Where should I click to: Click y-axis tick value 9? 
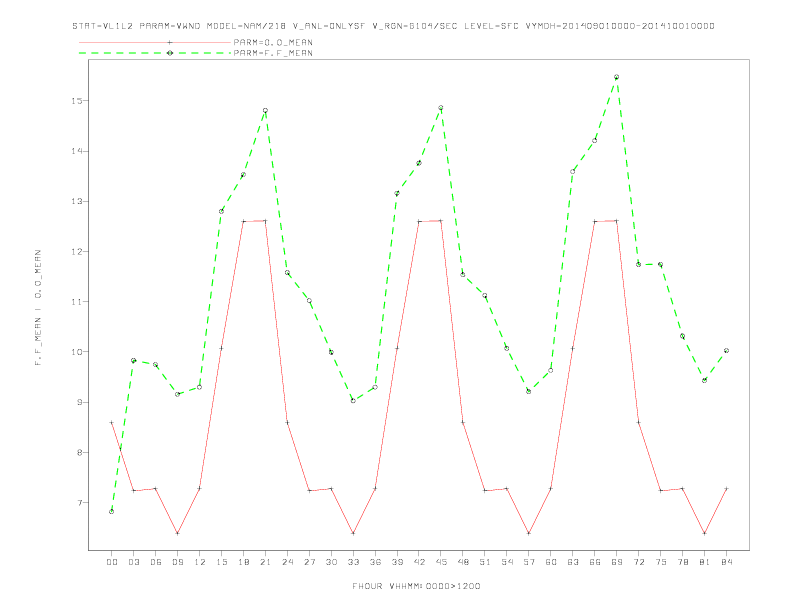79,402
